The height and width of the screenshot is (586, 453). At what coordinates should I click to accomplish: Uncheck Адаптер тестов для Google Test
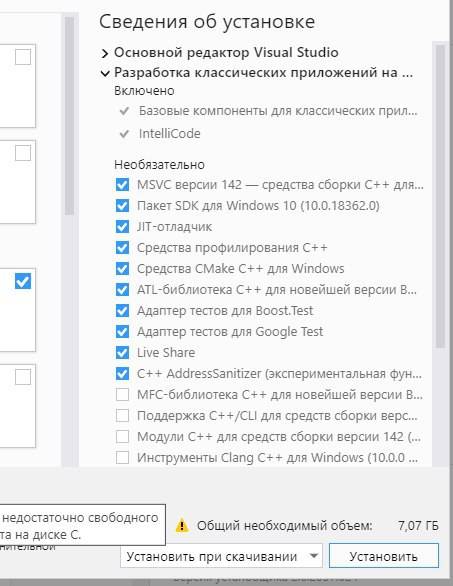click(122, 331)
